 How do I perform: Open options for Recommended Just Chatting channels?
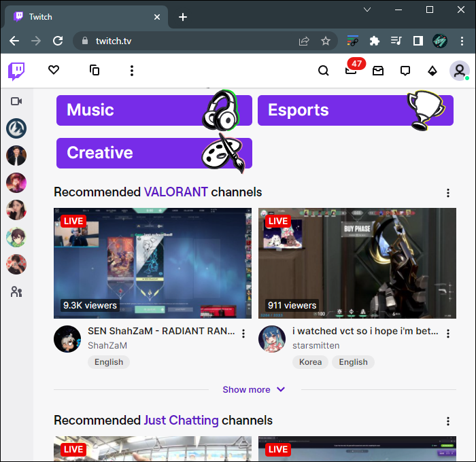coord(448,421)
